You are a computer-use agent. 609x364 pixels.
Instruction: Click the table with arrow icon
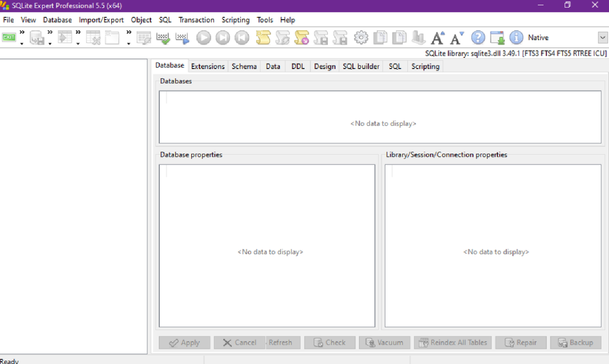coord(65,38)
